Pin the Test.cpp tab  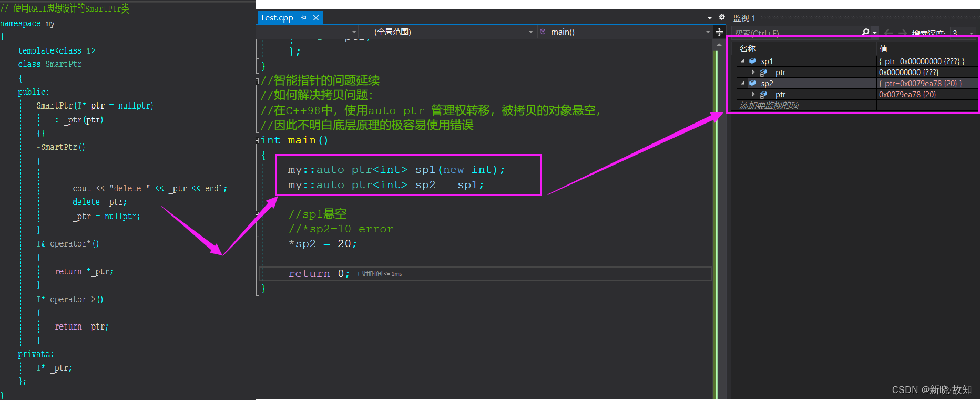pyautogui.click(x=303, y=18)
